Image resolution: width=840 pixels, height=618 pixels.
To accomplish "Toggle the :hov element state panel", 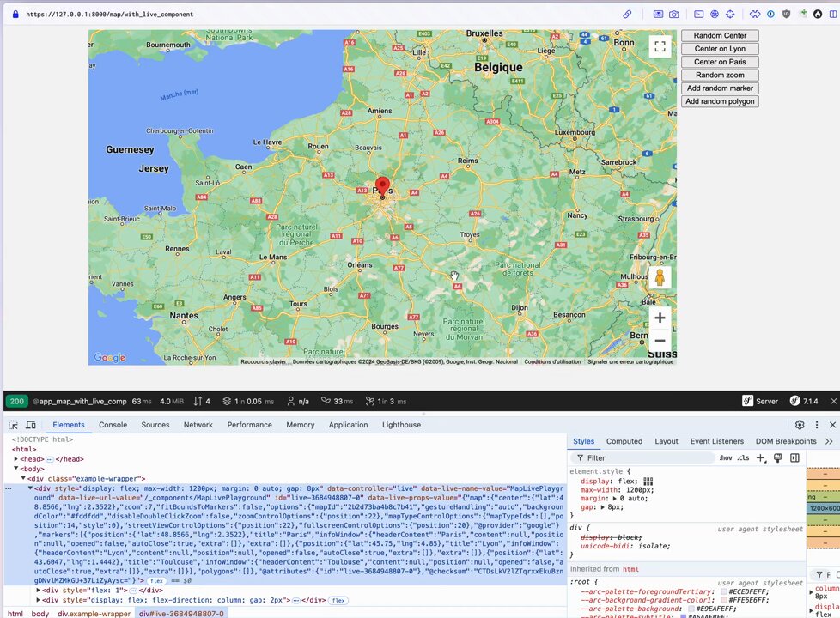I will click(726, 457).
